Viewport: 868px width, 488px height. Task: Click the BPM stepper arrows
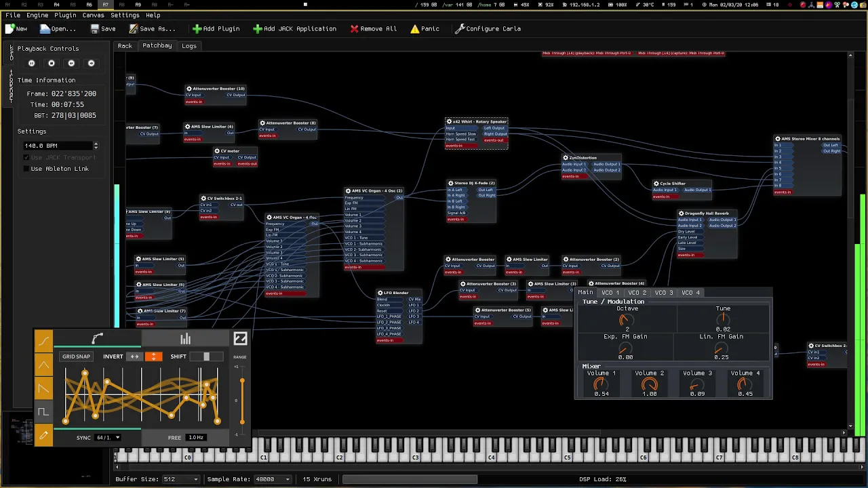pos(96,146)
